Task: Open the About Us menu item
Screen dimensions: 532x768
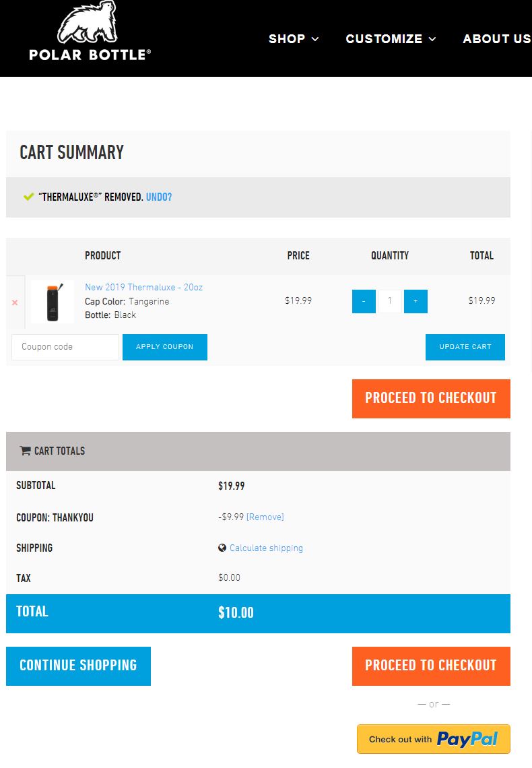Action: (x=496, y=39)
